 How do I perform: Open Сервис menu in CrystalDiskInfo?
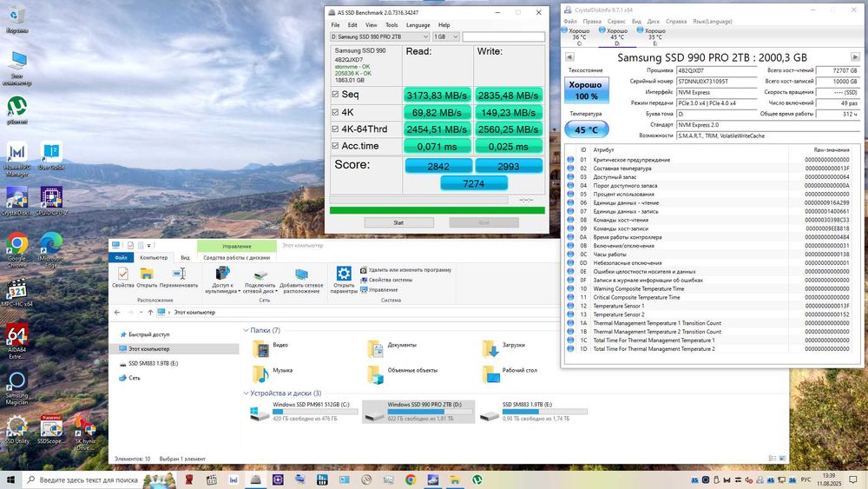(x=616, y=22)
